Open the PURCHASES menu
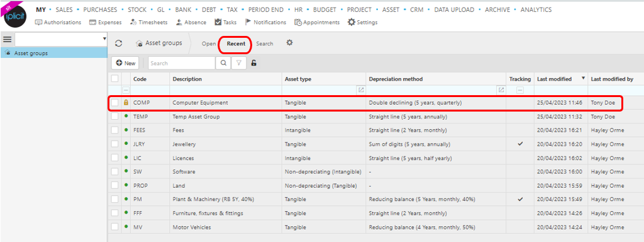 coord(100,9)
